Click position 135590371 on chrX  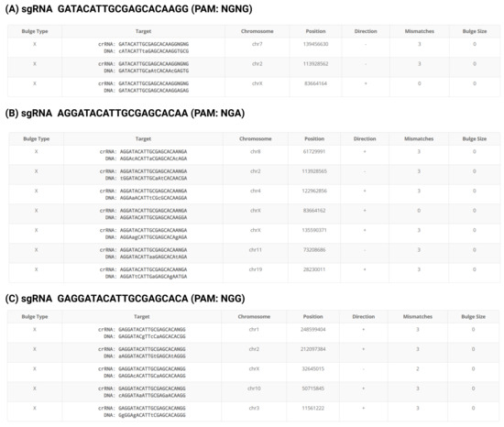click(x=314, y=230)
